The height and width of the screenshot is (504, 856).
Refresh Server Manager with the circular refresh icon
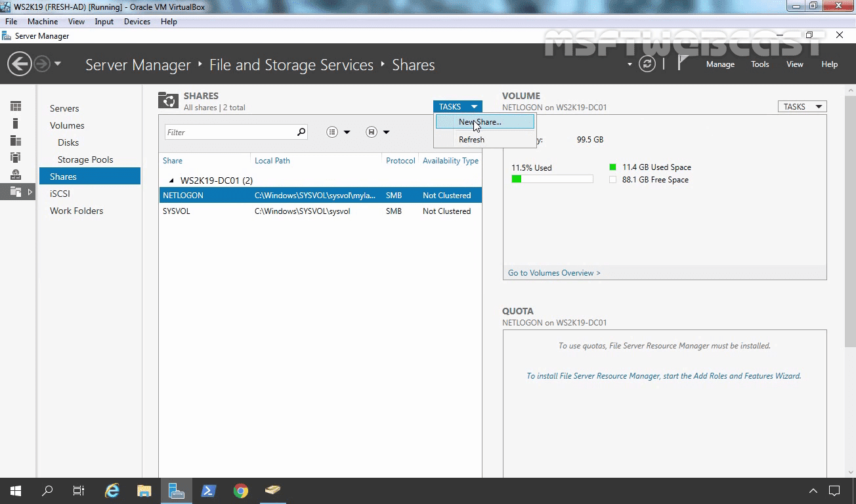click(647, 64)
